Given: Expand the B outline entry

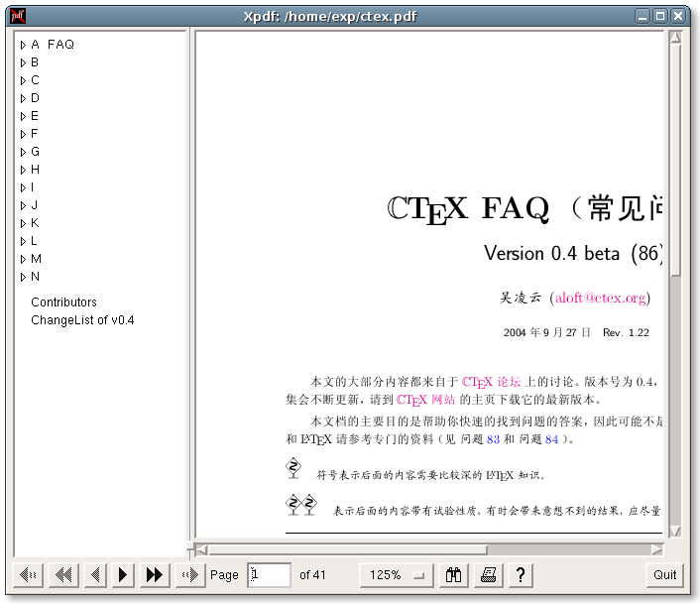Looking at the screenshot, I should click(23, 62).
